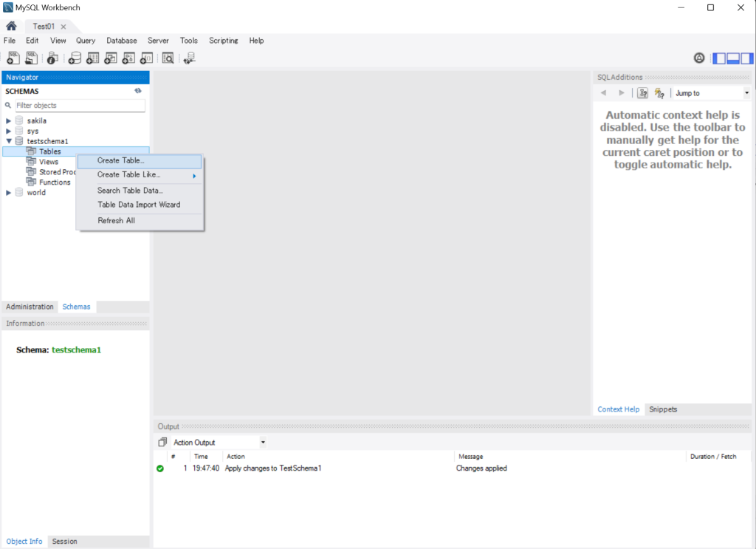Refresh the SCHEMAS list icon

tap(137, 91)
